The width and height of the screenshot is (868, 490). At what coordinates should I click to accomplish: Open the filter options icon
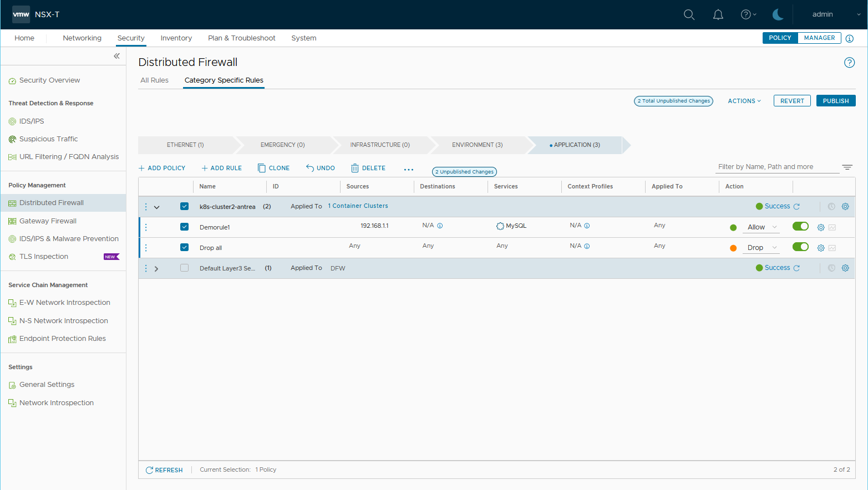click(x=847, y=167)
